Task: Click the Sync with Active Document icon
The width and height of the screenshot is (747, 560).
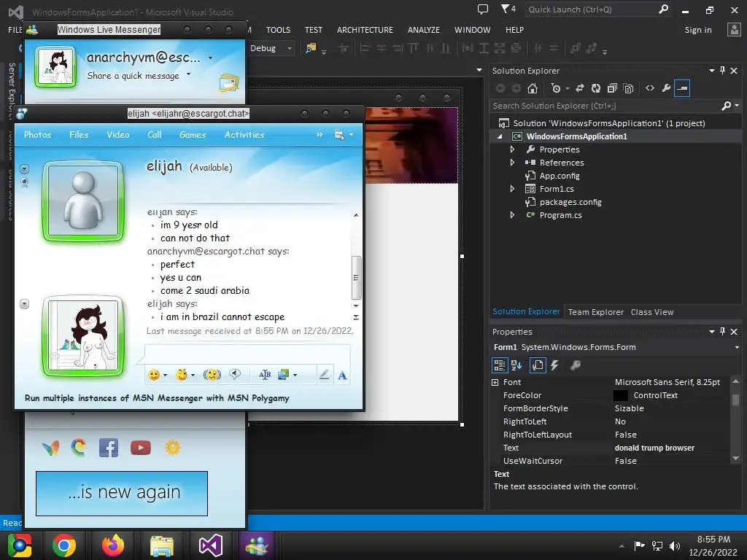Action: point(580,88)
